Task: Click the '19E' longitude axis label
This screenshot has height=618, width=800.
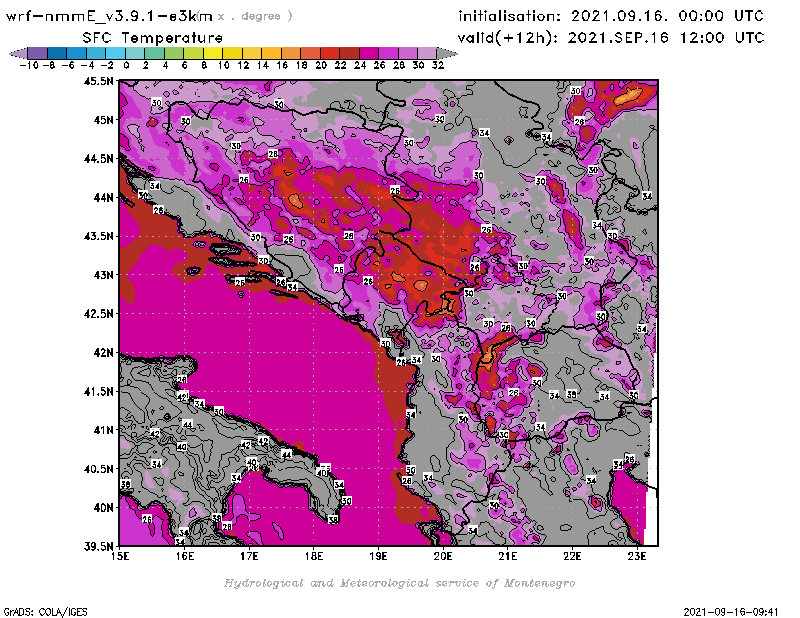Action: tap(378, 556)
